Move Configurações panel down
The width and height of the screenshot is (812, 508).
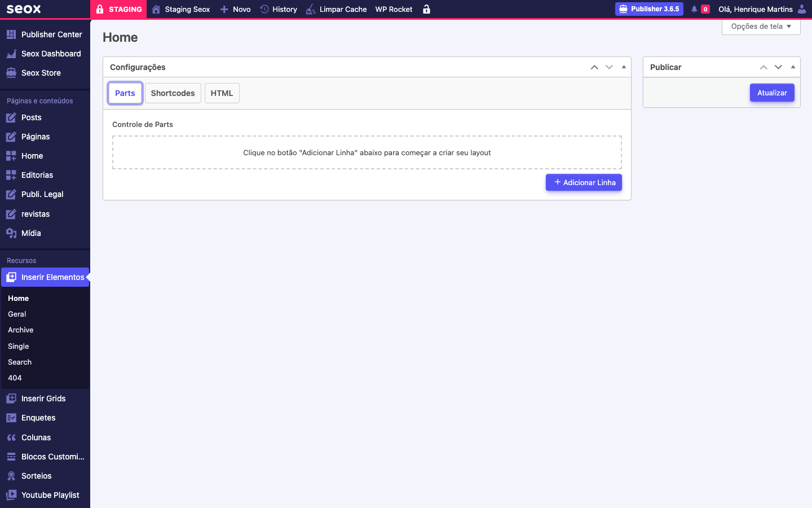point(609,67)
